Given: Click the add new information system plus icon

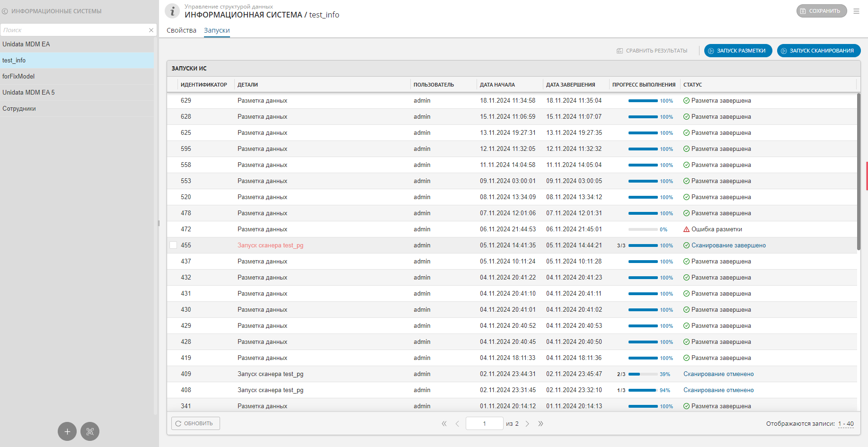Looking at the screenshot, I should (67, 431).
